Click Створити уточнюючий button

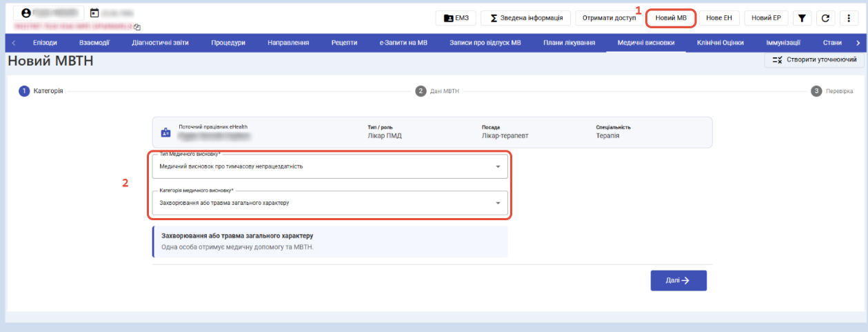pyautogui.click(x=814, y=60)
